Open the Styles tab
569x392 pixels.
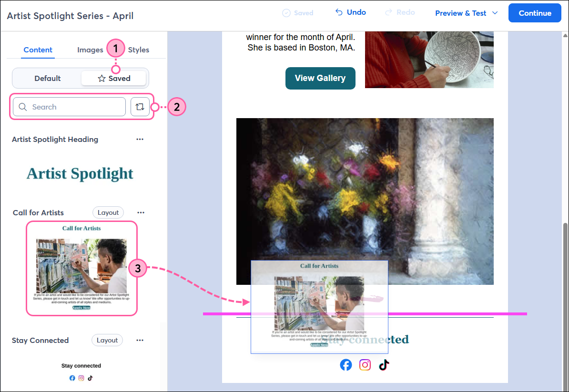pos(139,50)
